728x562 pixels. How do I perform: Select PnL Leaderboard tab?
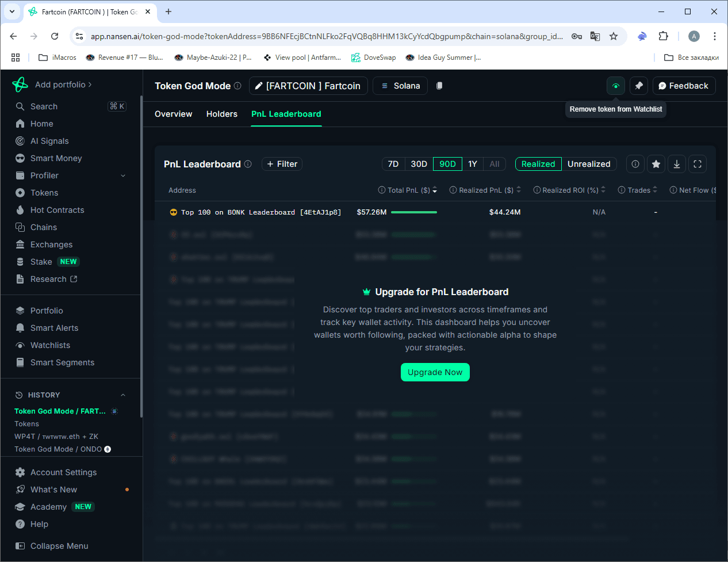click(286, 114)
